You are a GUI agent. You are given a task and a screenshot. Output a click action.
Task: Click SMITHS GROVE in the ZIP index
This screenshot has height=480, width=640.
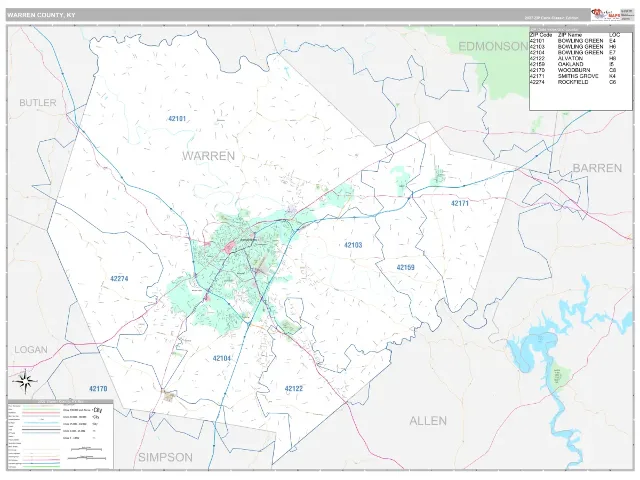tap(578, 76)
